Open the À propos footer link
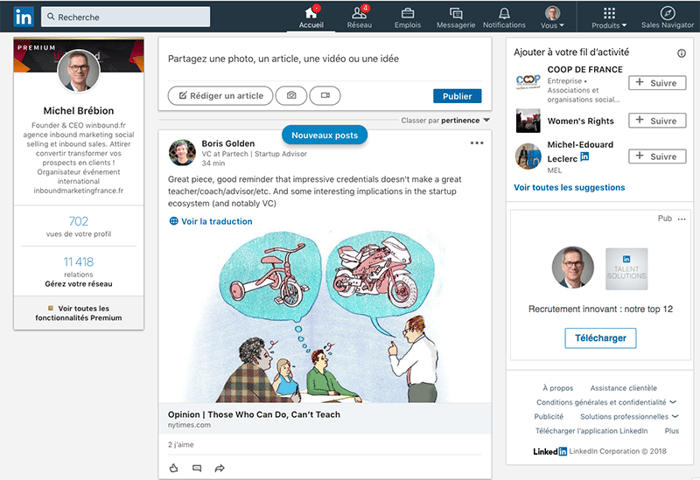 pyautogui.click(x=558, y=388)
